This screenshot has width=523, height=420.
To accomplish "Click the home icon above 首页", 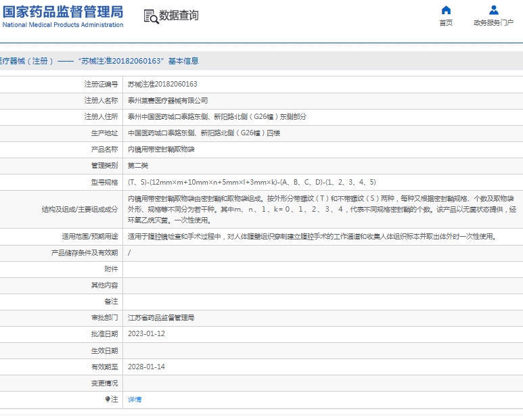I will pyautogui.click(x=446, y=10).
